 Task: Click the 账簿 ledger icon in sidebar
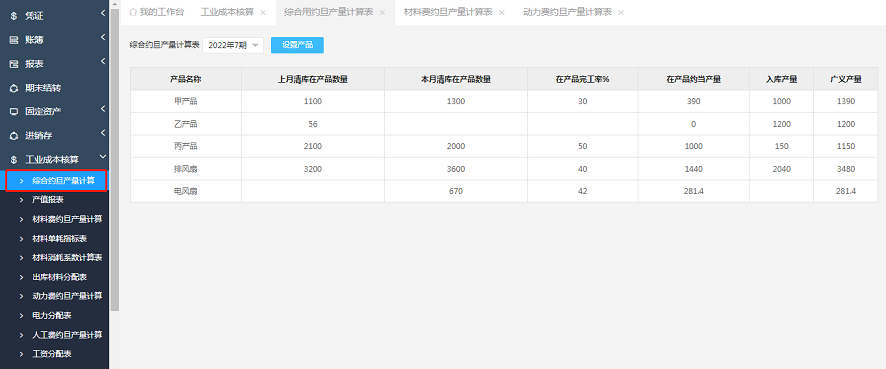[x=14, y=40]
